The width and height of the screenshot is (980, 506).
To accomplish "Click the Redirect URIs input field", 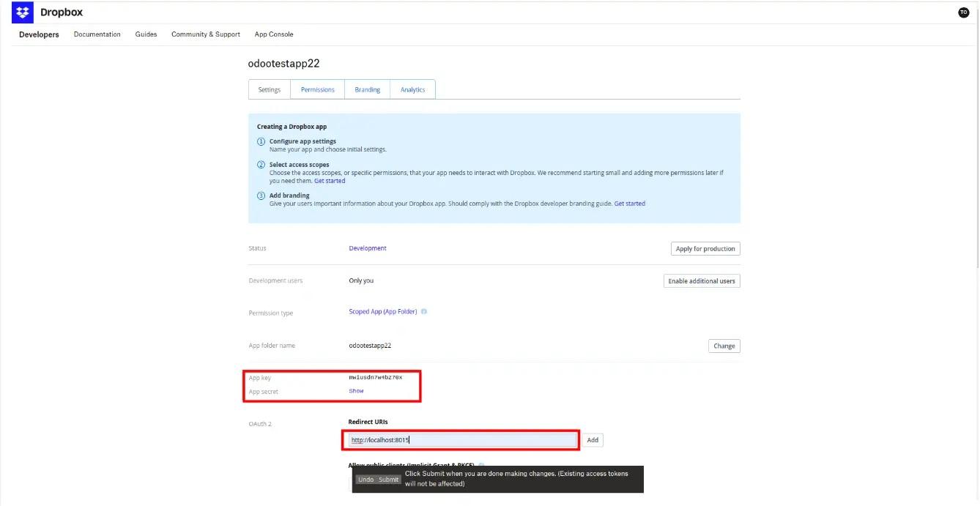I will coord(461,439).
